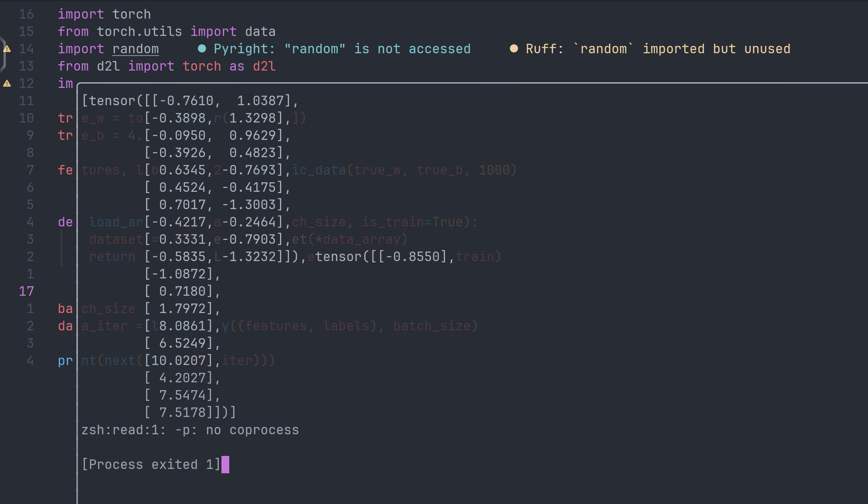Click the warning icon on line 12
868x504 pixels.
coord(7,84)
